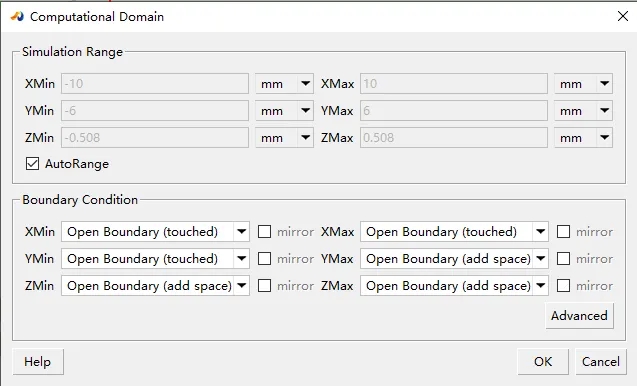Change the XMin unit mm dropdown
The image size is (637, 386).
pyautogui.click(x=284, y=84)
